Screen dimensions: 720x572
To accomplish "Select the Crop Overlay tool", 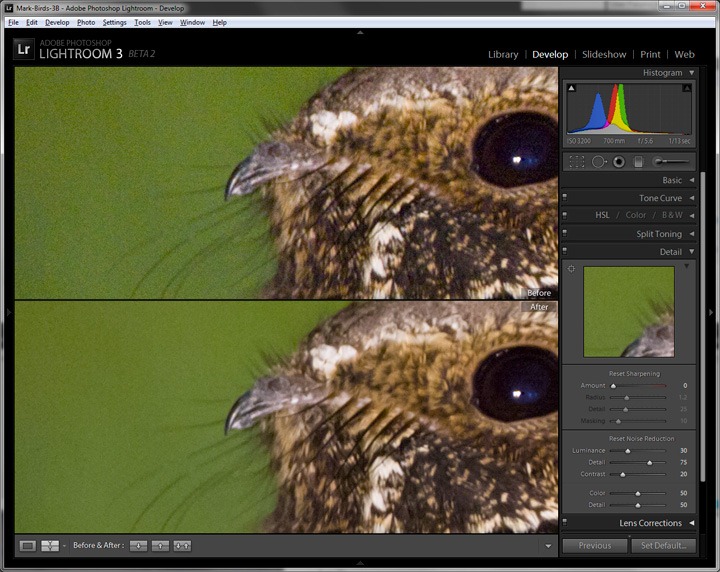I will point(577,162).
